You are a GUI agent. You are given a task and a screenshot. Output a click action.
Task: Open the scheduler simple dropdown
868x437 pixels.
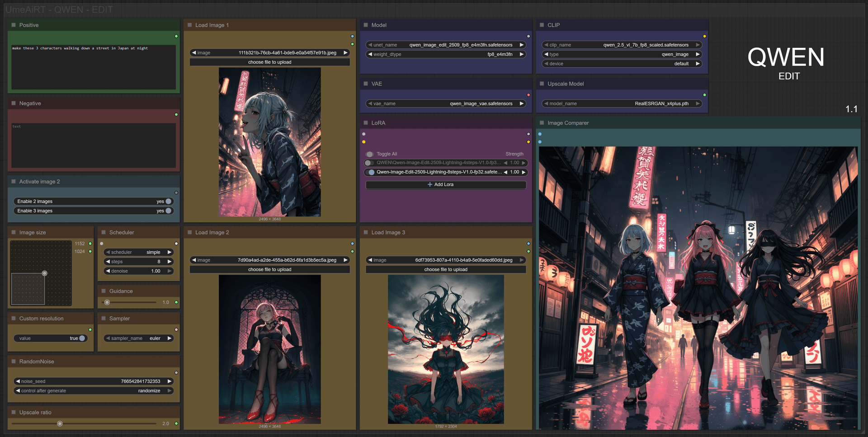(x=139, y=252)
